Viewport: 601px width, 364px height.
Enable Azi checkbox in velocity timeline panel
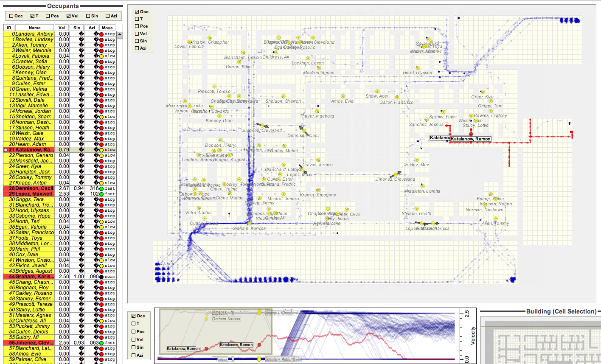coord(133,355)
